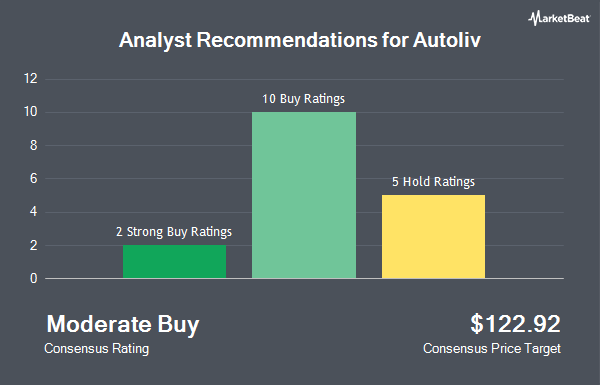Viewport: 600px width, 385px height.
Task: Click the '5 Hold Ratings' label
Action: (433, 182)
